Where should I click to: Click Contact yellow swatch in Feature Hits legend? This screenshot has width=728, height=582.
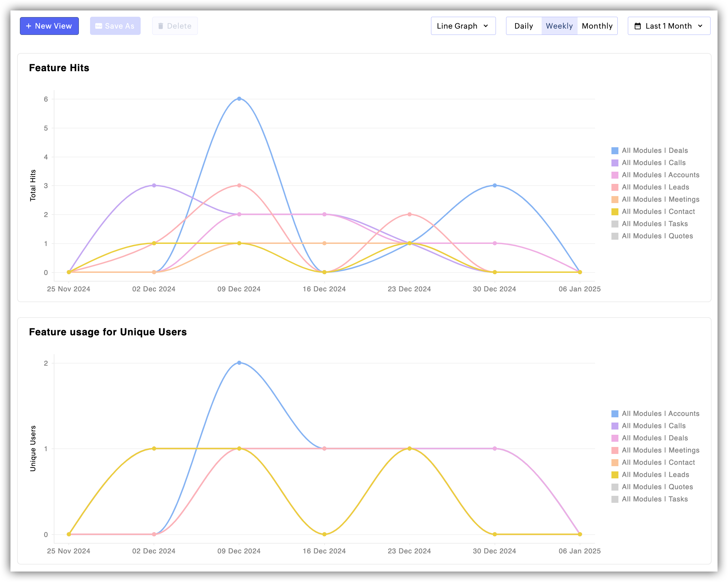coord(615,212)
